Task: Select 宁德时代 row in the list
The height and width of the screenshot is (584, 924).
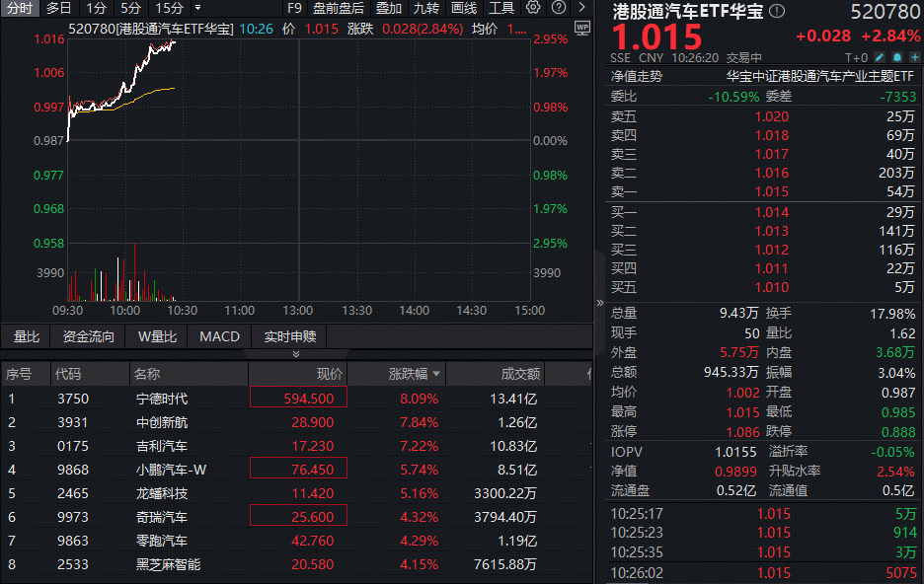Action: coord(161,399)
